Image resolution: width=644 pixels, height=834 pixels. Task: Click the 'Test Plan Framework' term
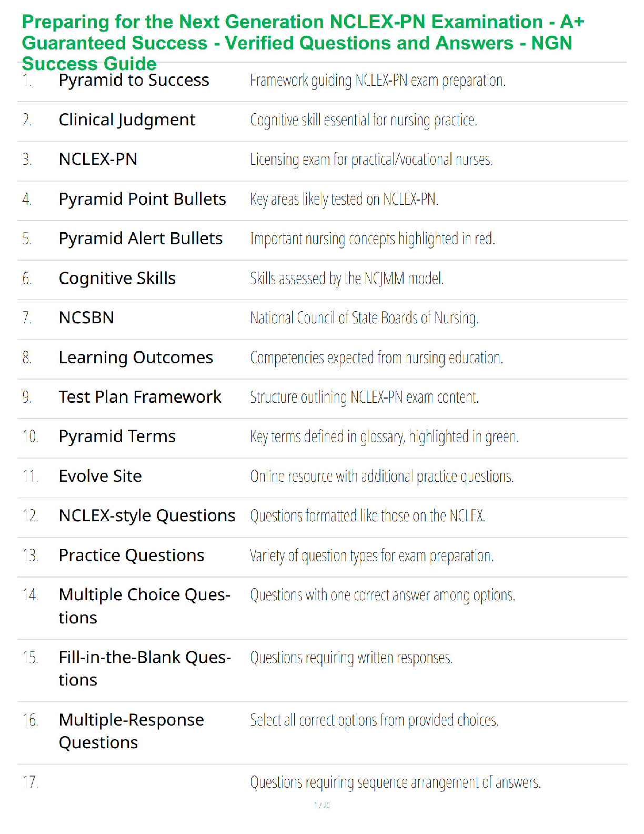[x=140, y=397]
